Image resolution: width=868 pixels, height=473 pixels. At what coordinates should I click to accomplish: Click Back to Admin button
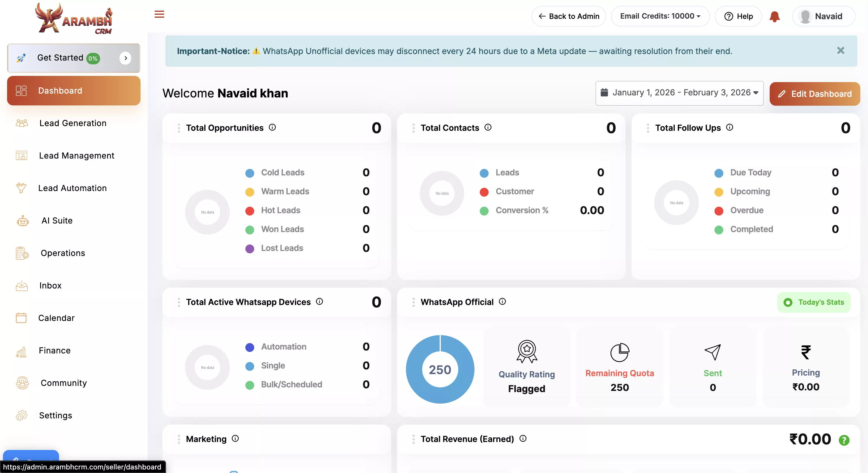(568, 16)
